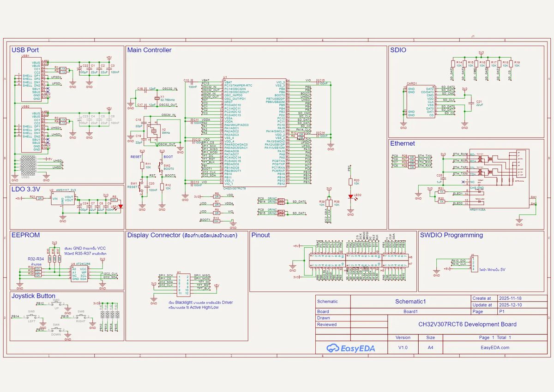Click the EEPROM section title

pos(25,235)
